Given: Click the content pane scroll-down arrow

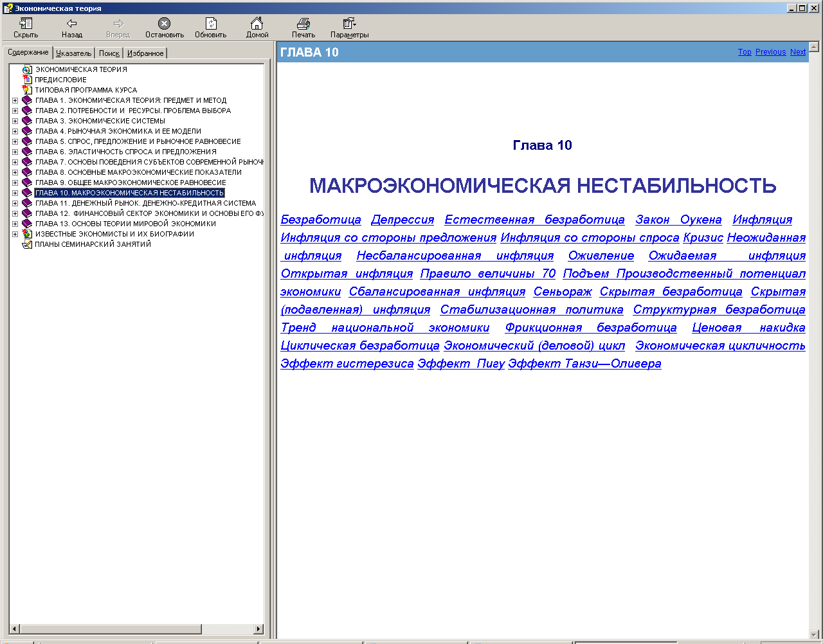Looking at the screenshot, I should click(x=813, y=634).
